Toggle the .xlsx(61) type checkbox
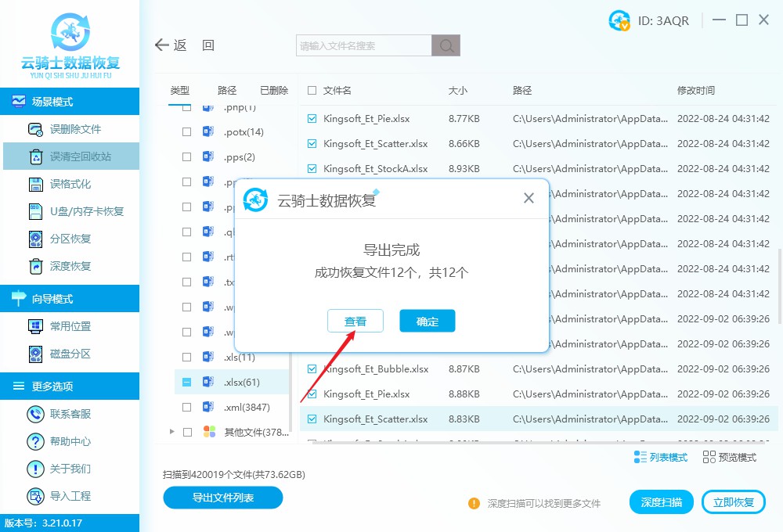This screenshot has width=783, height=532. [187, 383]
